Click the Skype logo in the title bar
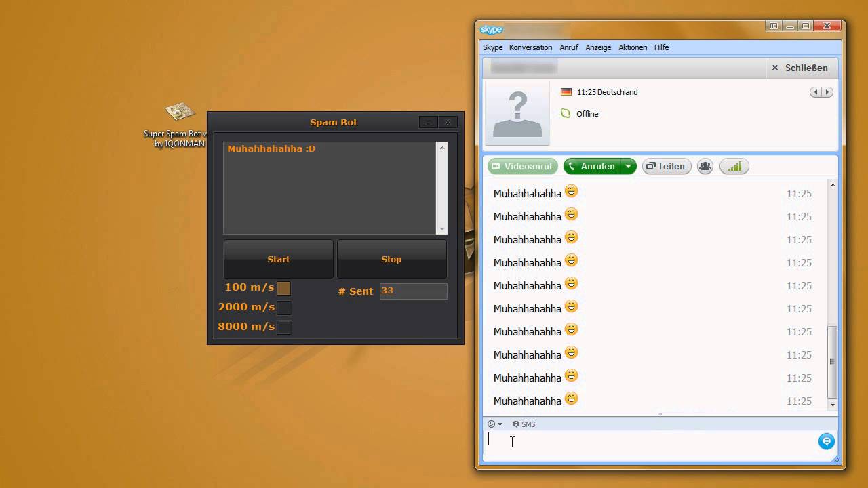This screenshot has width=868, height=488. pos(492,30)
